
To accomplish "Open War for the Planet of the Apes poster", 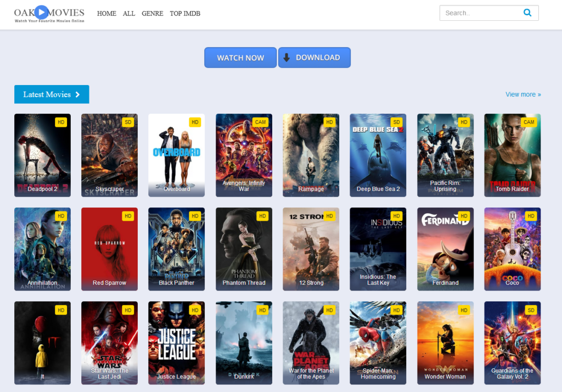I will [311, 343].
